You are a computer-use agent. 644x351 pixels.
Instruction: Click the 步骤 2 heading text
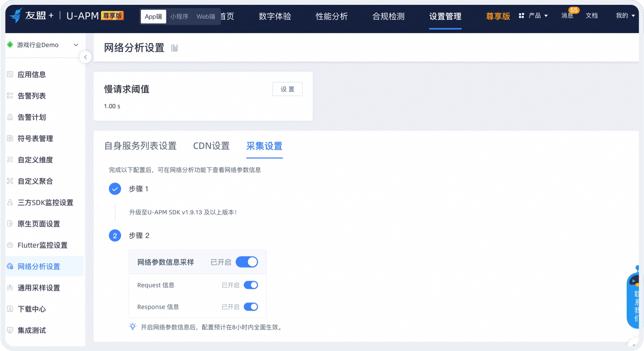click(x=139, y=235)
